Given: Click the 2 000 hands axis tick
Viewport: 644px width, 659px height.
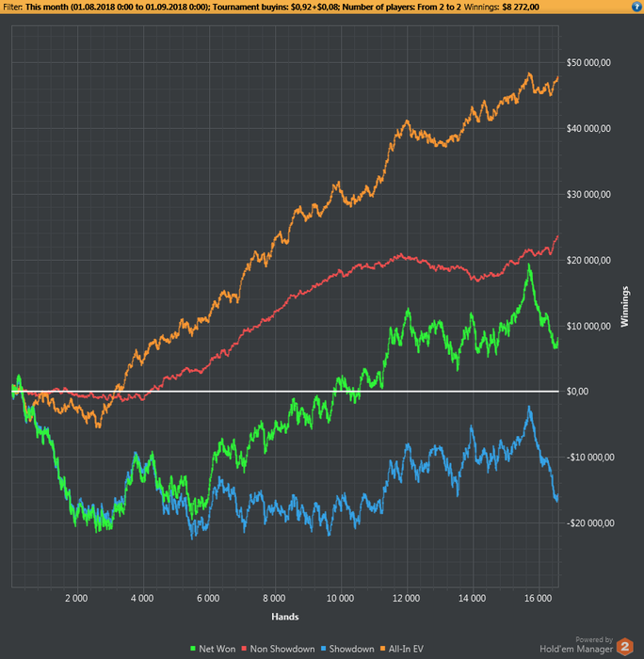Looking at the screenshot, I should (x=76, y=598).
